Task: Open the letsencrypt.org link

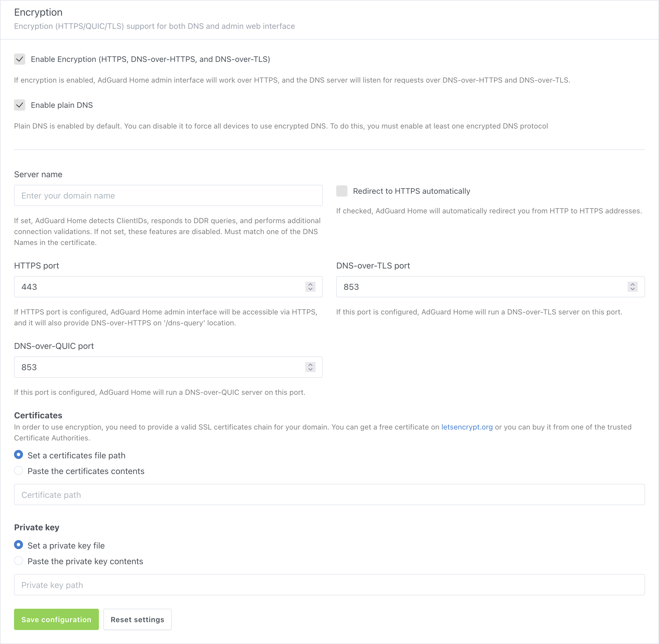Action: click(x=467, y=427)
